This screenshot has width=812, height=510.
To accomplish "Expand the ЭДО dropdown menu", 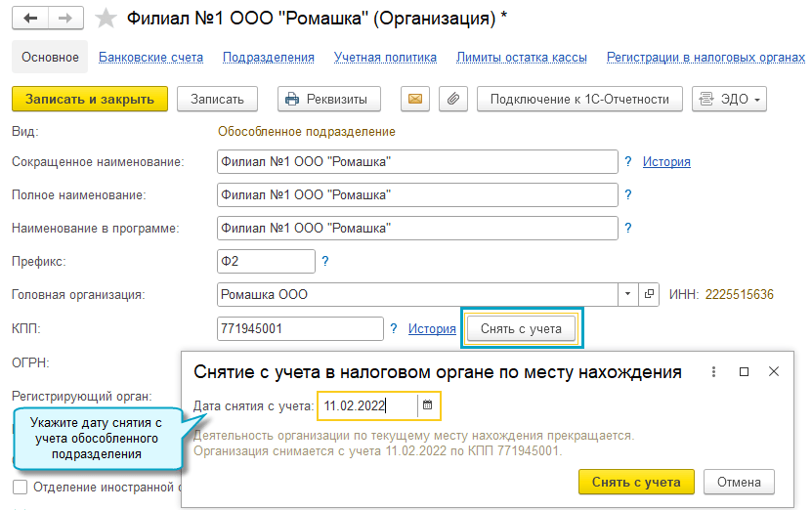I will click(x=729, y=99).
